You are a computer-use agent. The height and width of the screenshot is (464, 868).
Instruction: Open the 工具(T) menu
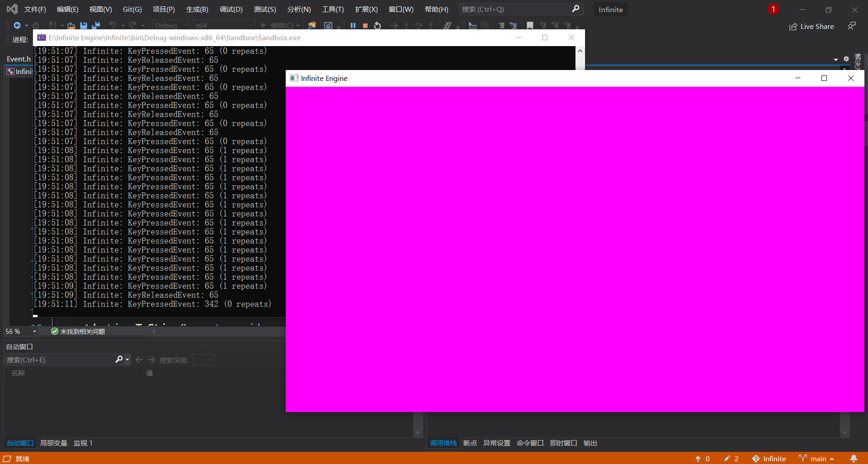click(333, 9)
